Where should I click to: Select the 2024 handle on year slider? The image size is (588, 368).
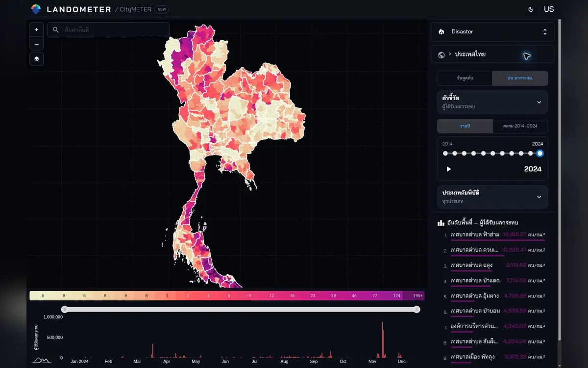pos(540,153)
